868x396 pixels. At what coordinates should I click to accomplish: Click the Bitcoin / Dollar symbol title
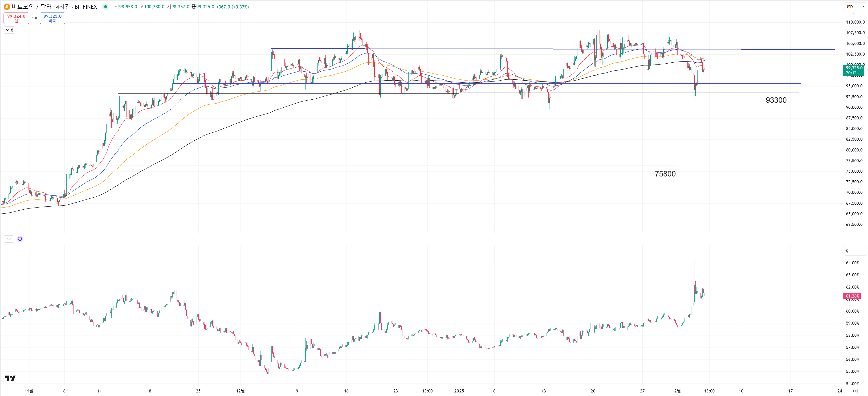(54, 7)
